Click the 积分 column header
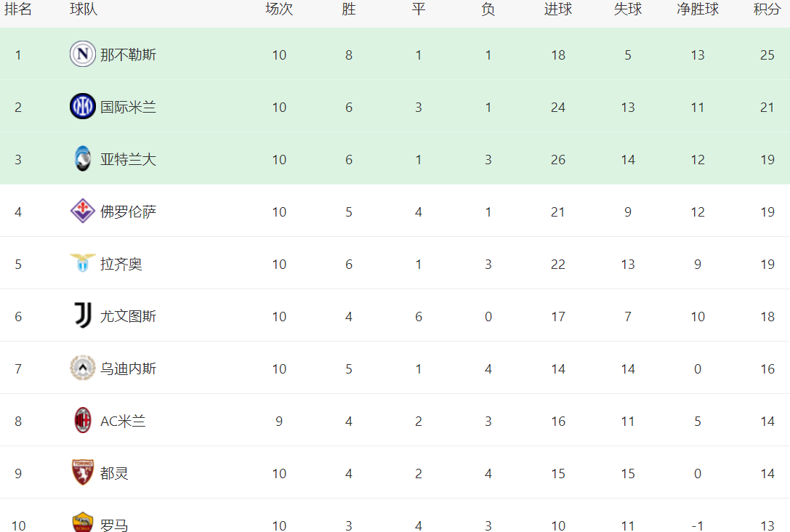 pos(767,9)
